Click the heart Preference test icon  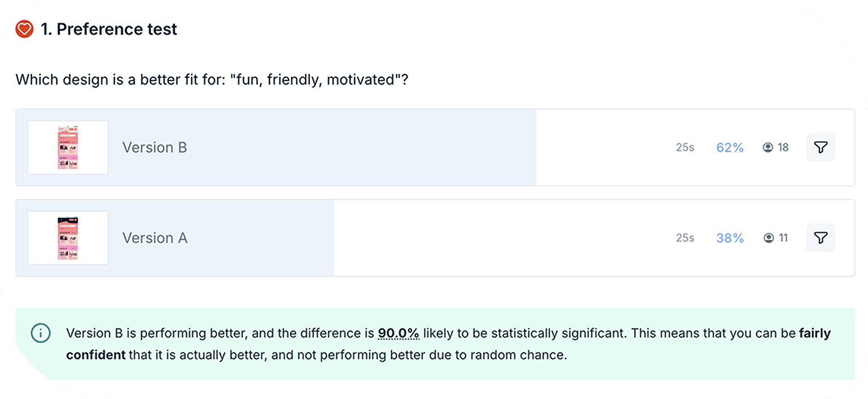pyautogui.click(x=24, y=29)
